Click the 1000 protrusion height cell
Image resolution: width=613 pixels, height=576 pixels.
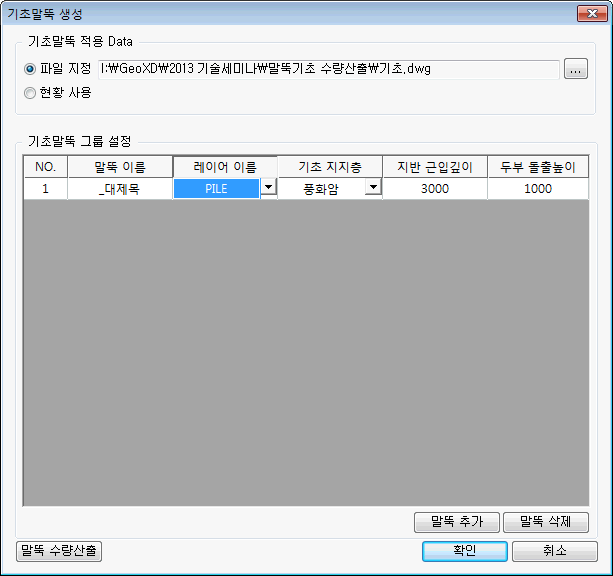click(537, 188)
